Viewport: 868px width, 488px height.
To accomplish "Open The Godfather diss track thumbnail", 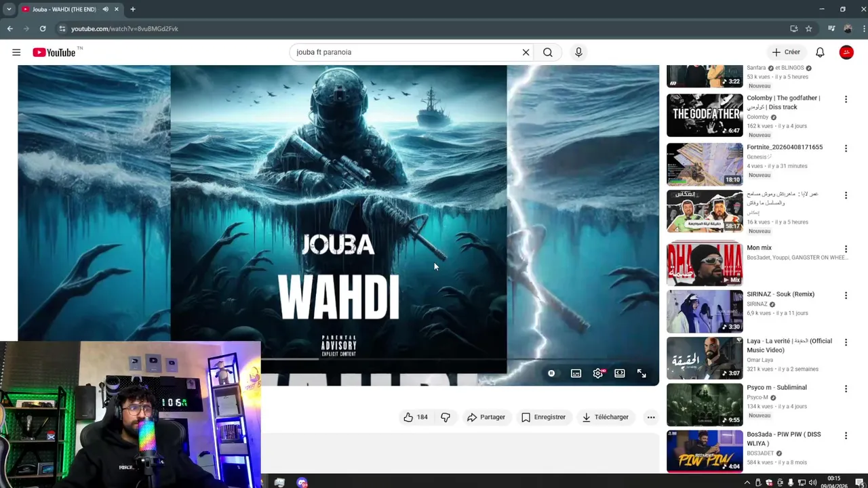I will [705, 115].
